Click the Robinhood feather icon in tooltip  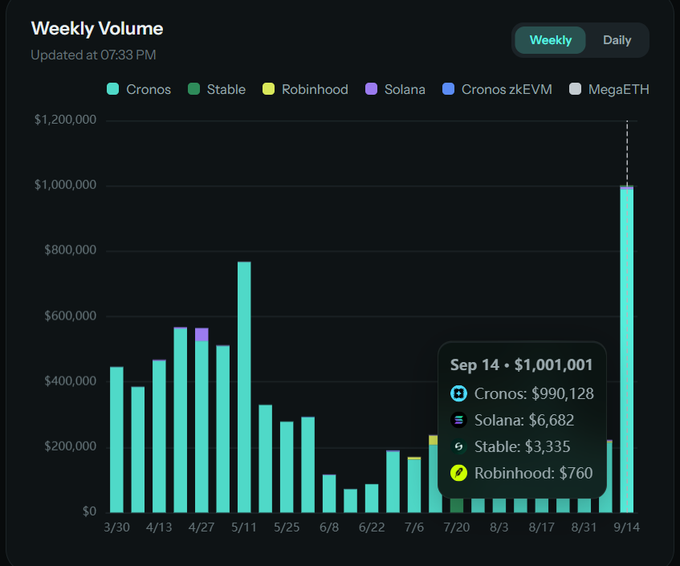click(x=458, y=473)
